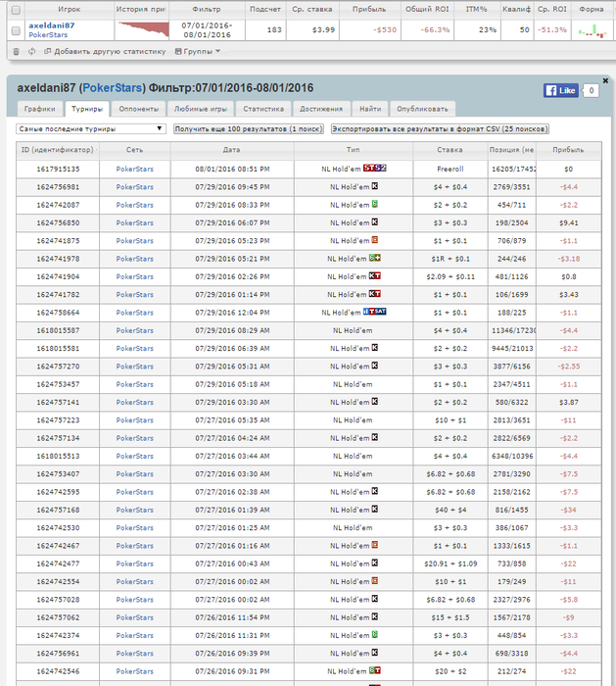Click date '07/29/2016 06:07 PM' cell
Screen dimensions: 616x686
(232, 222)
